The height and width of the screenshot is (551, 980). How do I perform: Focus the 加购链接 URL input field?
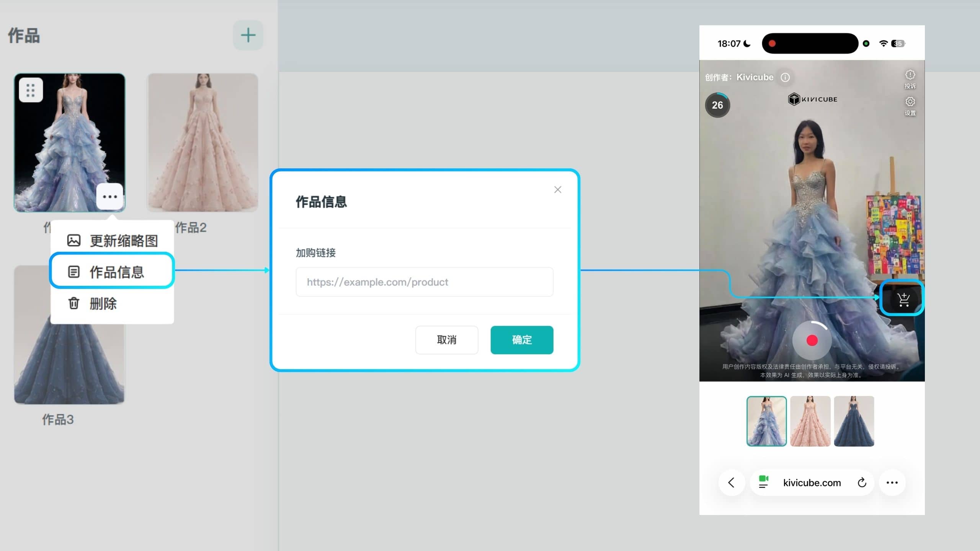(424, 282)
